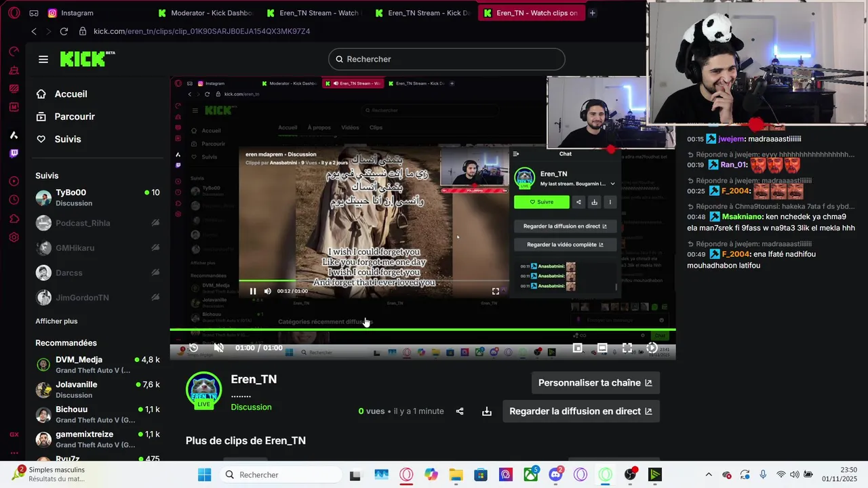Switch to Moderator - Kick Dashboard tab
This screenshot has width=868, height=488.
[x=205, y=13]
